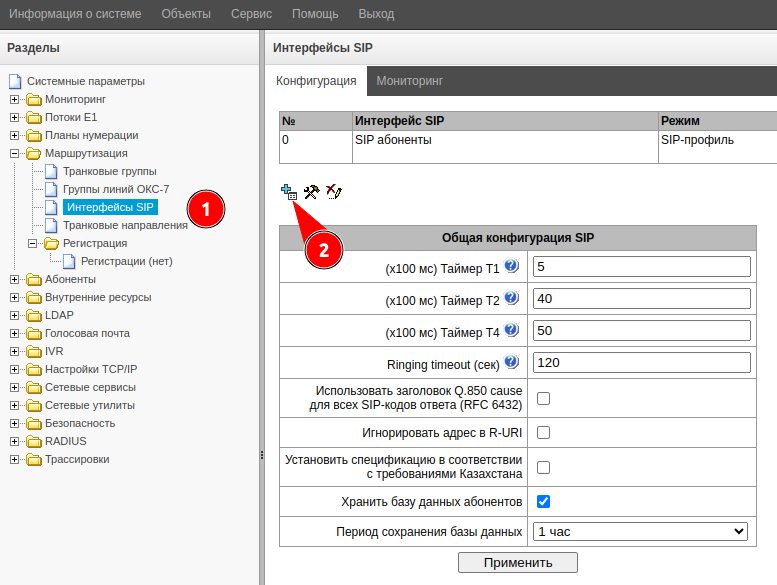Enable Q.850 cause header checkbox
The width and height of the screenshot is (777, 585).
[x=544, y=398]
